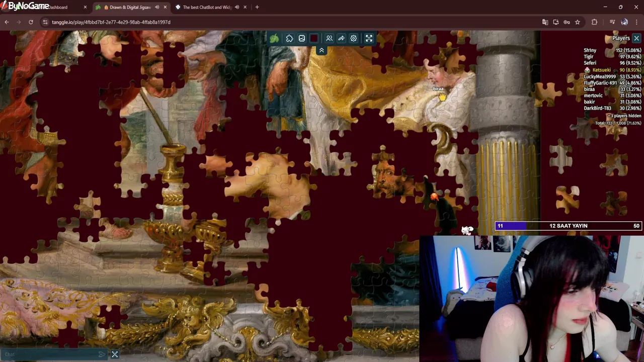Bookmark this page with the star

point(578,22)
